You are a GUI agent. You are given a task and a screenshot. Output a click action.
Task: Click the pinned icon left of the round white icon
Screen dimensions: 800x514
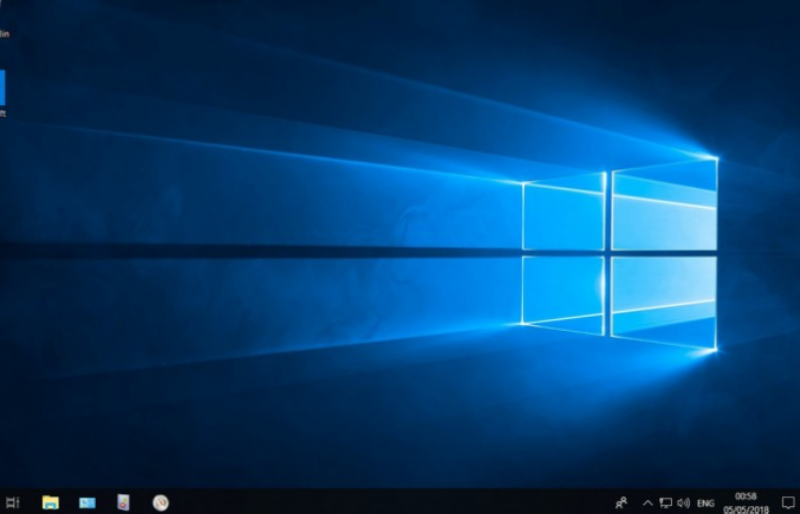click(123, 502)
